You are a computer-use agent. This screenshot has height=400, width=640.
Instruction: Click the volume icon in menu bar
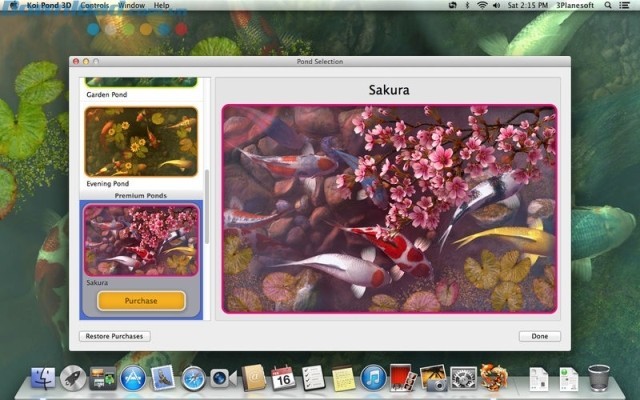pyautogui.click(x=498, y=5)
